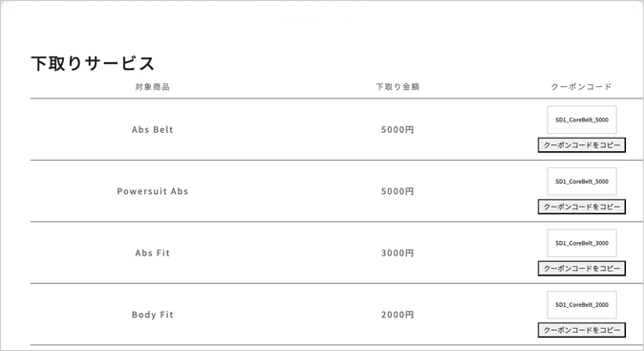Click the Powersuit Abs product name

(x=152, y=191)
